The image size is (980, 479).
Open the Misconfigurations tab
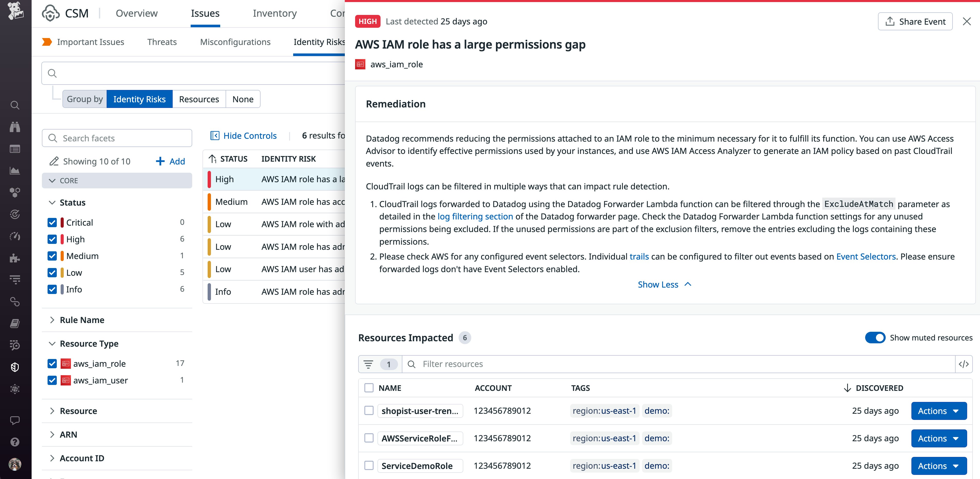point(235,42)
